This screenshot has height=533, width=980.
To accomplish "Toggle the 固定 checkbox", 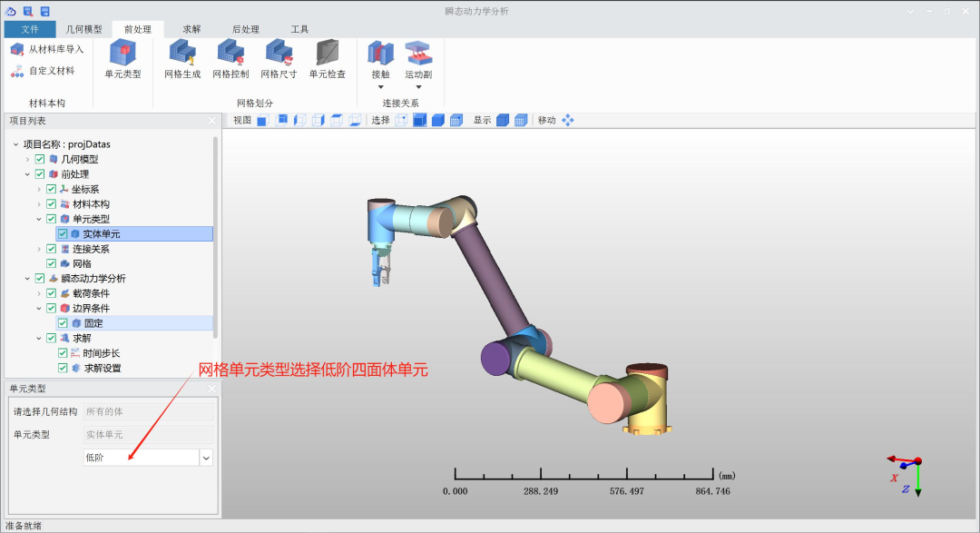I will (63, 323).
